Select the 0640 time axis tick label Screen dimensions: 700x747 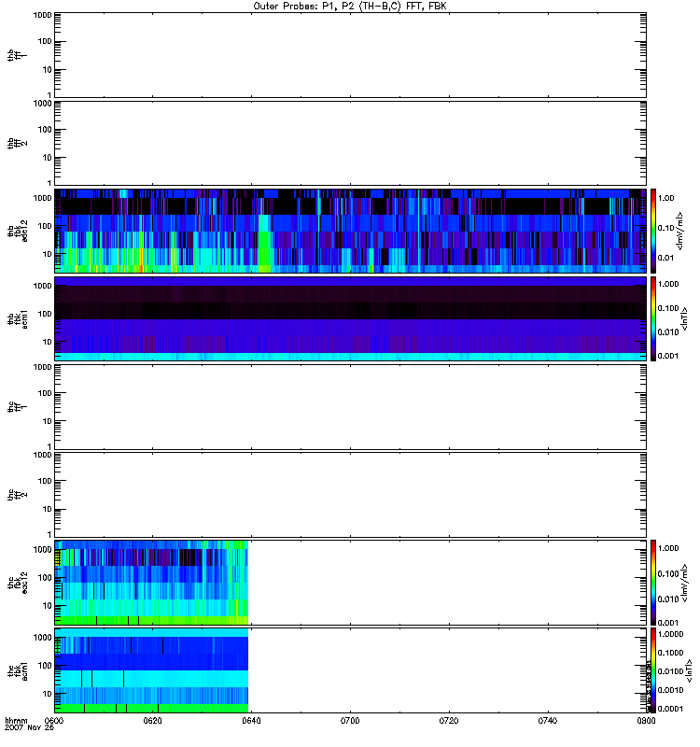coord(251,722)
